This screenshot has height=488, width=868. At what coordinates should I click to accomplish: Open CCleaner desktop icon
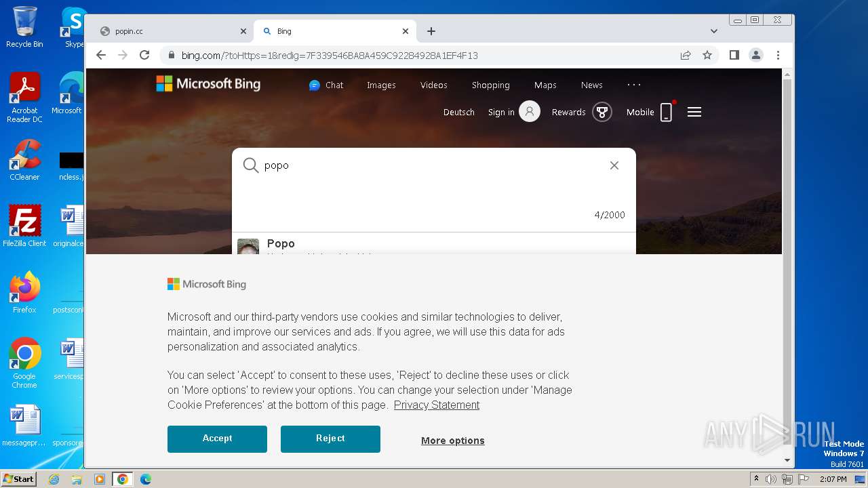click(24, 160)
